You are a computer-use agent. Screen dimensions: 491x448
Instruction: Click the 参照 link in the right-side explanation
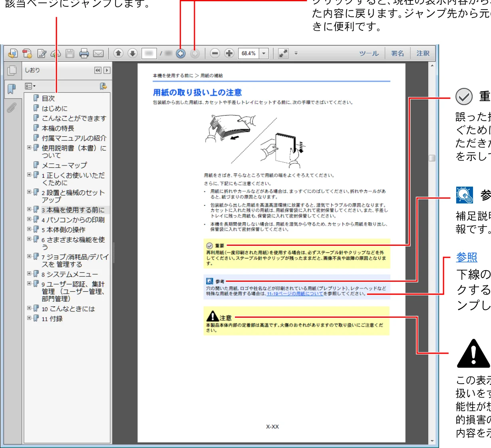[x=467, y=257]
